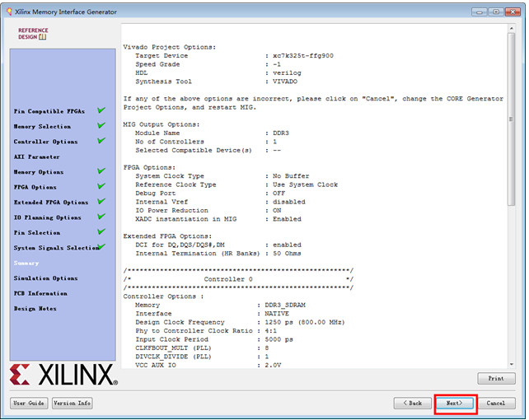Viewport: 529px width, 420px height.
Task: Click the Memory value DDR3_SDRAM
Action: tap(285, 305)
